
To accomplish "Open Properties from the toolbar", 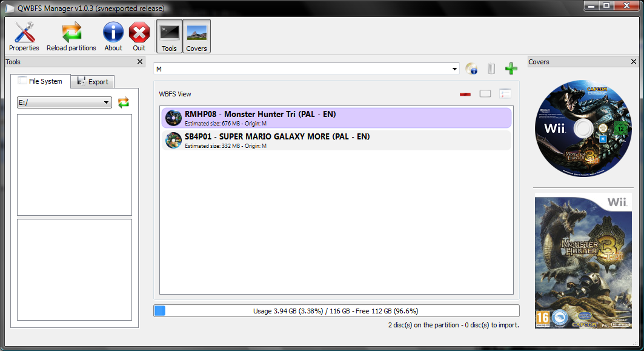I will [24, 36].
